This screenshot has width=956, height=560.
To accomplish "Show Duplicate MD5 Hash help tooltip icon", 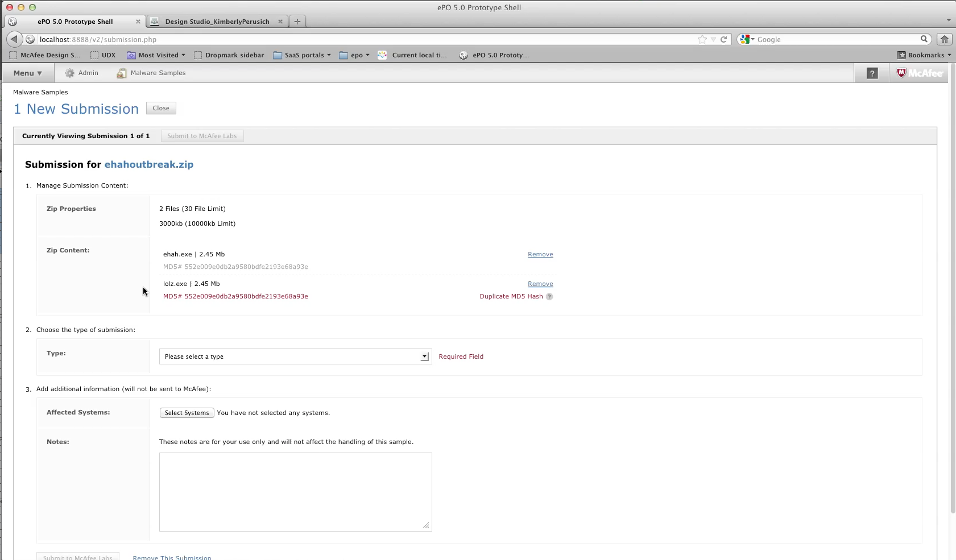I will [x=549, y=297].
